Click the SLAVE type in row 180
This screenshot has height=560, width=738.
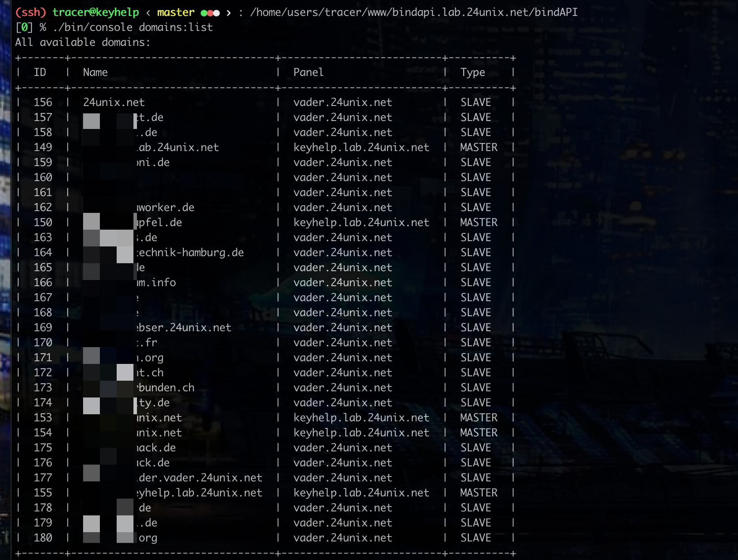pyautogui.click(x=476, y=538)
